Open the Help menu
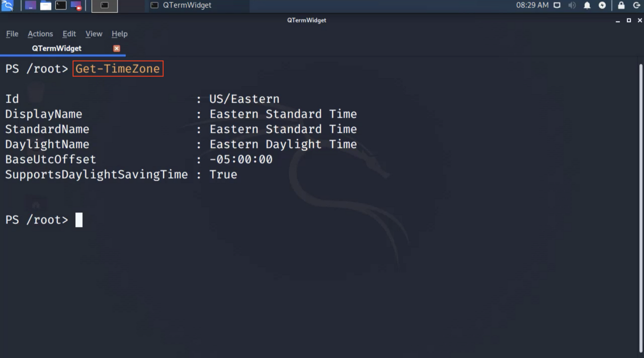 pyautogui.click(x=119, y=34)
